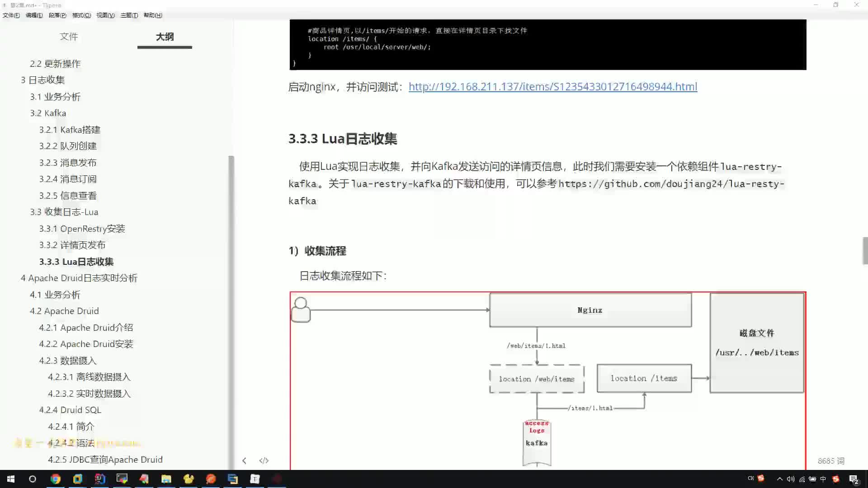
Task: Go to 3.3 收集日志-Lua in outline
Action: point(64,212)
